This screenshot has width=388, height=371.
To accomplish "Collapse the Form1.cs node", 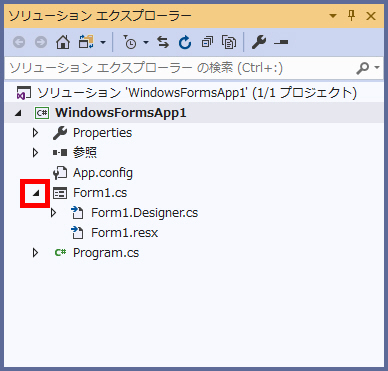I will pos(35,193).
